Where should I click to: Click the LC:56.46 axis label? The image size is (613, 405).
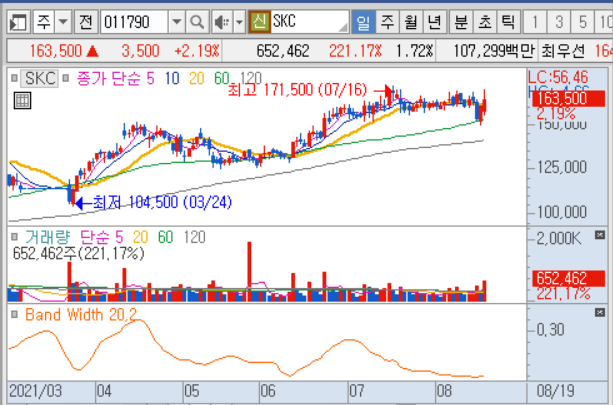pyautogui.click(x=557, y=77)
